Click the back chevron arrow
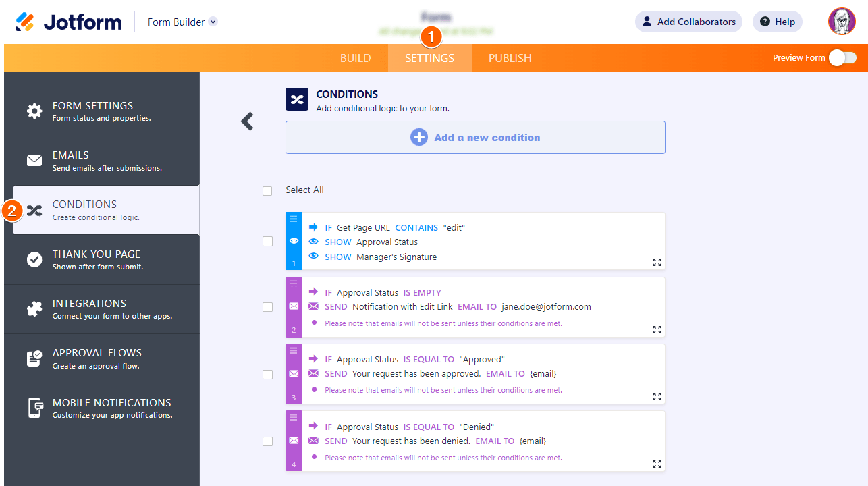The image size is (868, 486). 247,122
